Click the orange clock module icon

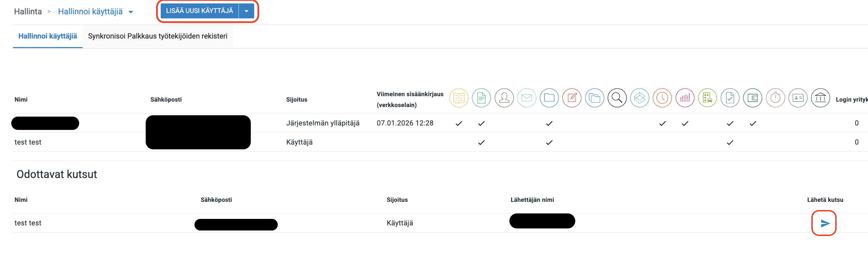click(x=662, y=98)
